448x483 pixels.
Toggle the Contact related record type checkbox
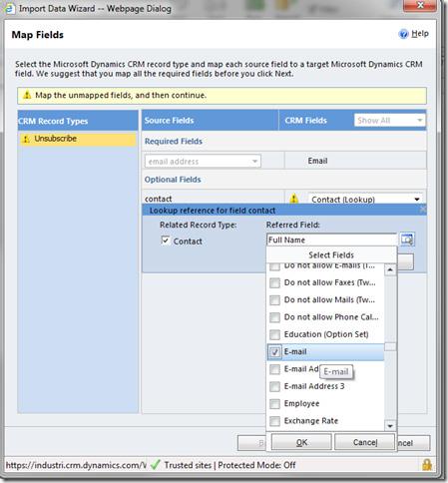point(166,241)
